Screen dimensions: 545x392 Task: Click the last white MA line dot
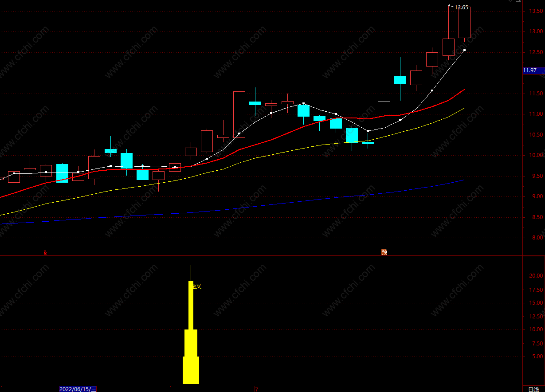point(464,51)
